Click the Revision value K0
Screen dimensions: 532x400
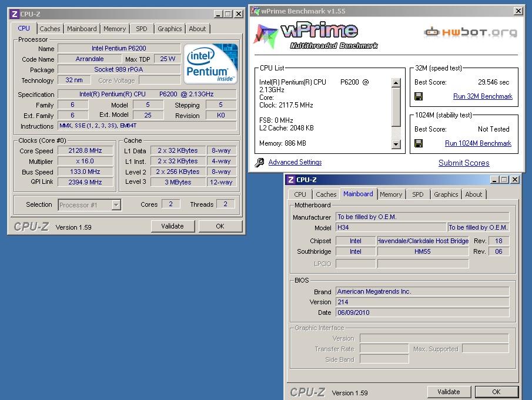click(x=221, y=115)
